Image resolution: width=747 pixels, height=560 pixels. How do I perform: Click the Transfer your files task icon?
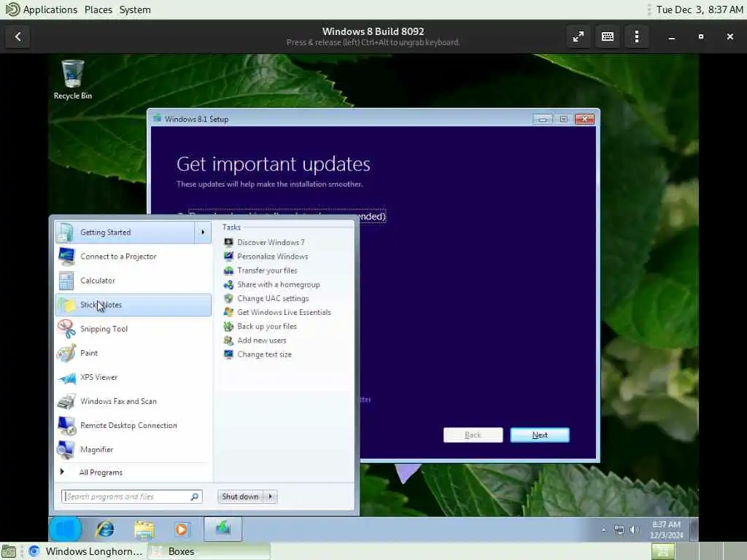(228, 271)
